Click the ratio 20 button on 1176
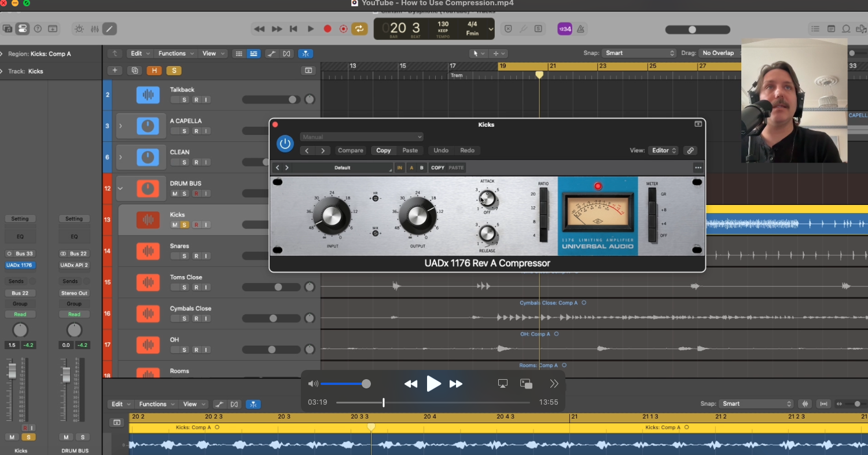The width and height of the screenshot is (868, 455). coord(543,195)
